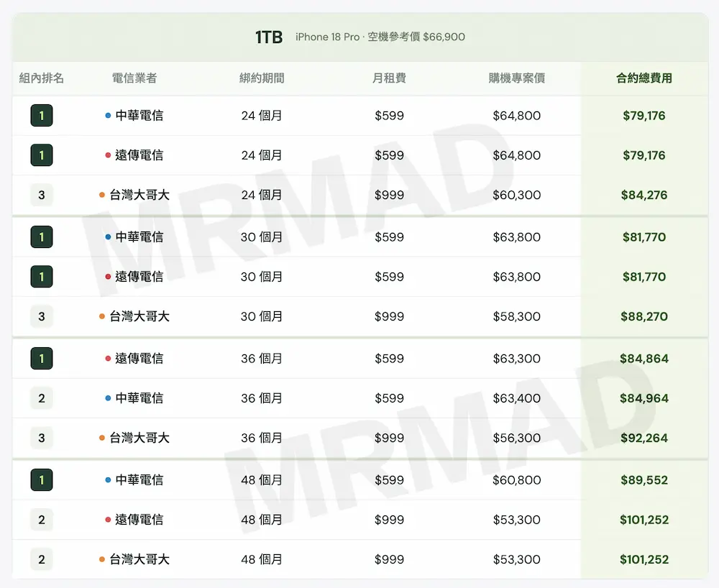
Task: Click the rank 2 badge for 台灣大哥大 48 個月
Action: pyautogui.click(x=42, y=559)
